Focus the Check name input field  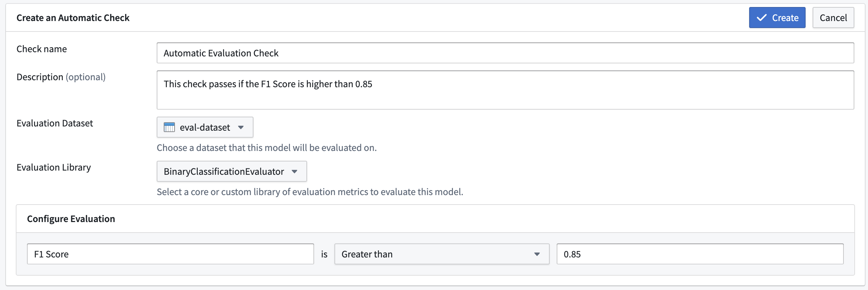click(x=505, y=53)
